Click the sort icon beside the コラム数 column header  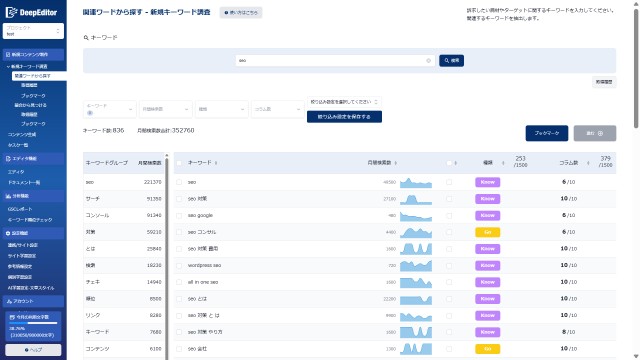point(588,163)
